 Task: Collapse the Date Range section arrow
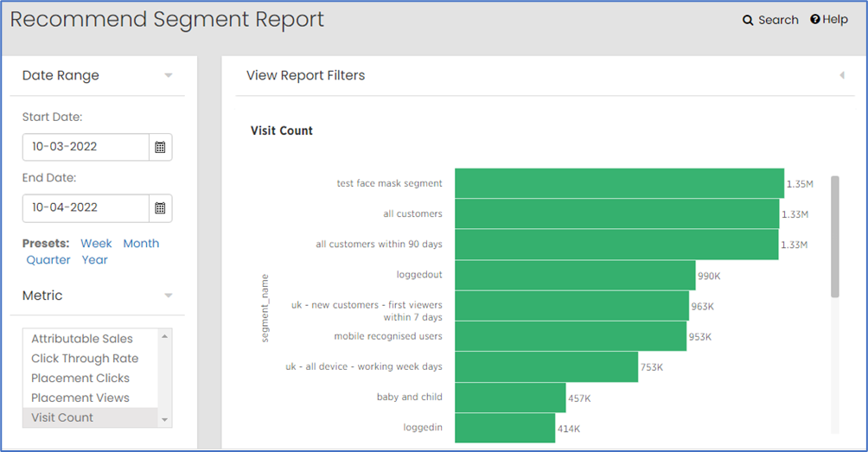point(169,75)
